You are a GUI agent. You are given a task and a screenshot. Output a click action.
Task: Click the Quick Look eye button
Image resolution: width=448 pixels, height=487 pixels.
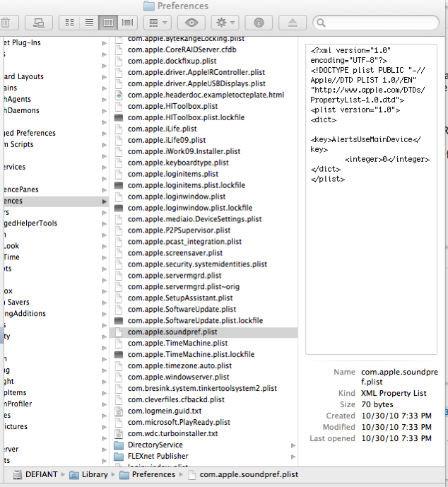tap(191, 23)
